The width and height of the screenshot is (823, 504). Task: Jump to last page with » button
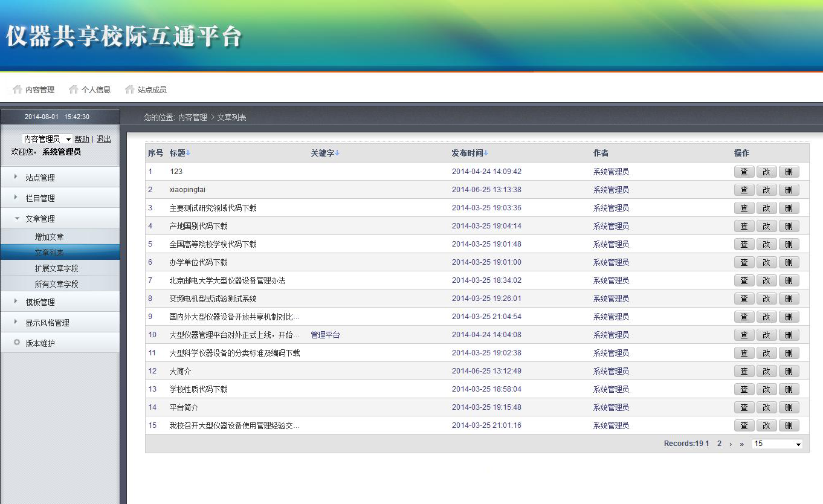pos(741,444)
